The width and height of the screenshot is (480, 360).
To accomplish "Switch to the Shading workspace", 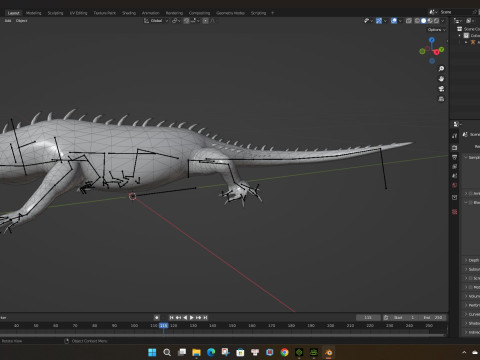I will tap(129, 13).
